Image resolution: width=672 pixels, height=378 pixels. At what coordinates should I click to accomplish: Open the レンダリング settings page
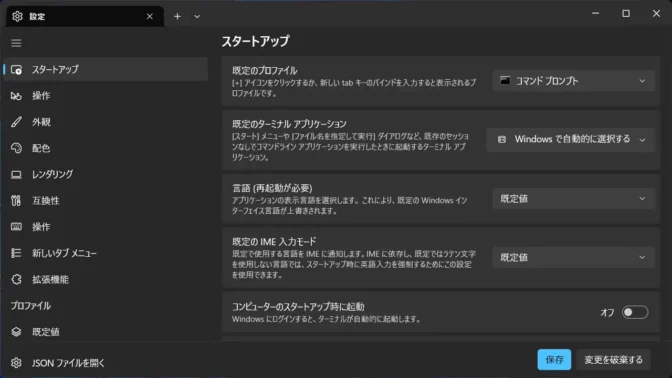coord(106,174)
